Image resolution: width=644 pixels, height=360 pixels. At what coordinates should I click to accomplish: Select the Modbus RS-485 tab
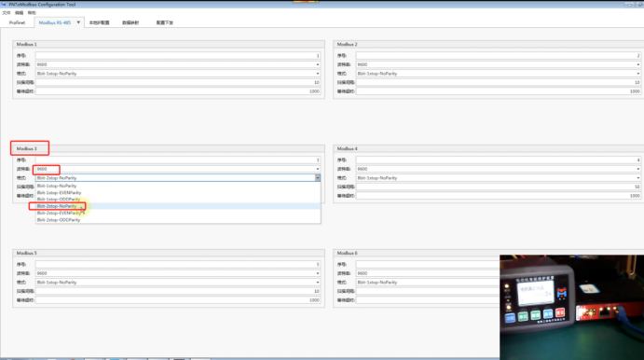tap(55, 22)
